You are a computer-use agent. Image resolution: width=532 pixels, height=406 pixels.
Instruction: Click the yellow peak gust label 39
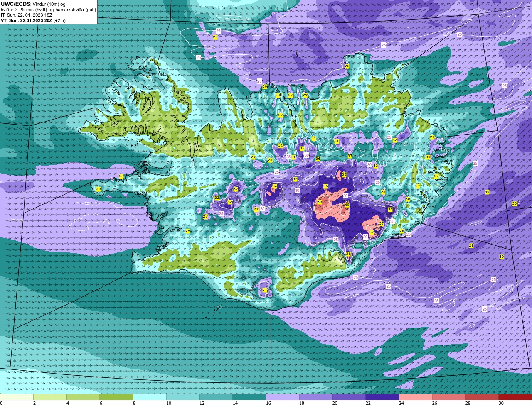click(x=320, y=202)
